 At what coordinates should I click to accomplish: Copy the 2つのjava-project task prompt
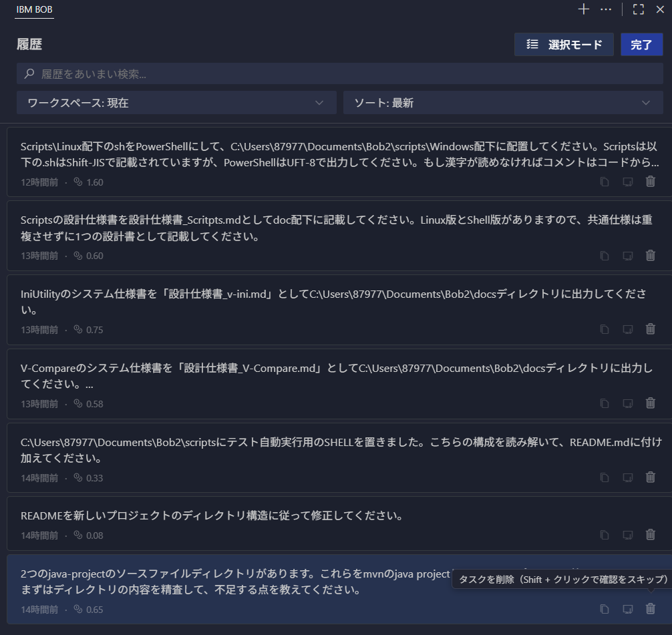[605, 609]
